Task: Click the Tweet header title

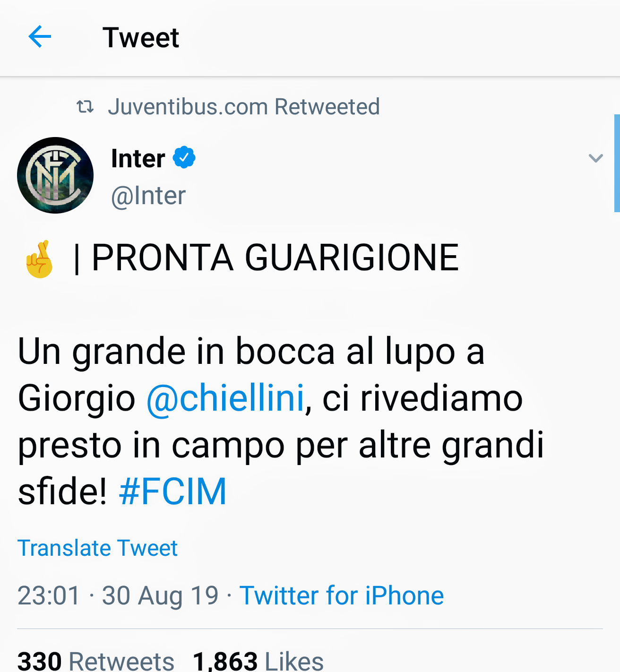Action: [x=141, y=38]
